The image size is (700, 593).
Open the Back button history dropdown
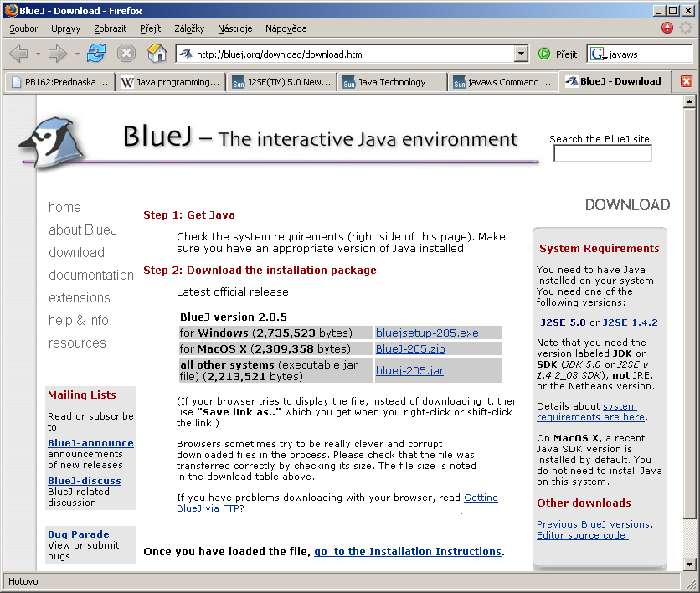point(38,54)
